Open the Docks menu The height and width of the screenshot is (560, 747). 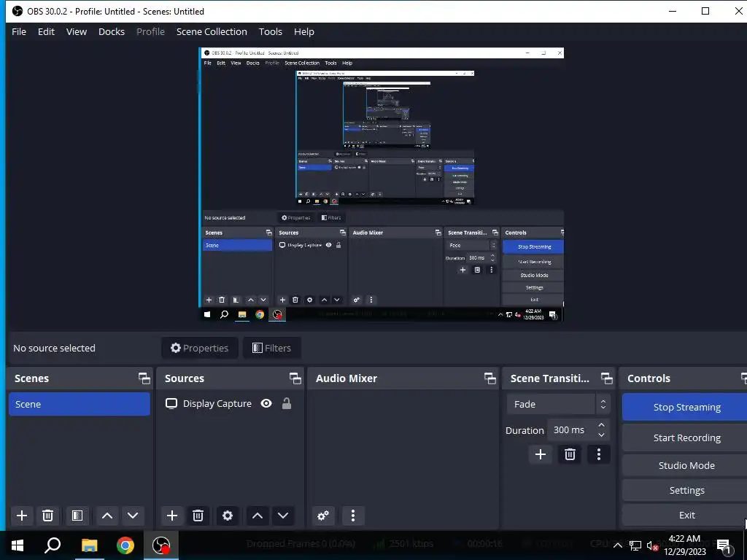112,32
